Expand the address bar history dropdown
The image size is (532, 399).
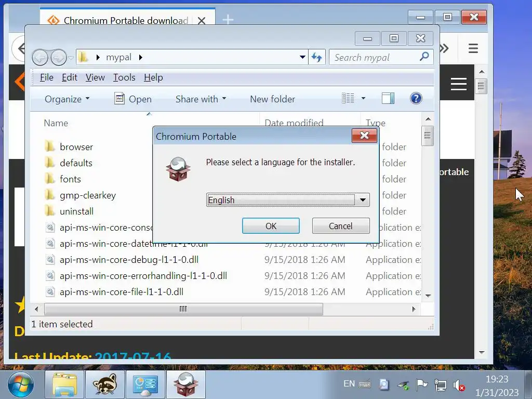coord(302,57)
